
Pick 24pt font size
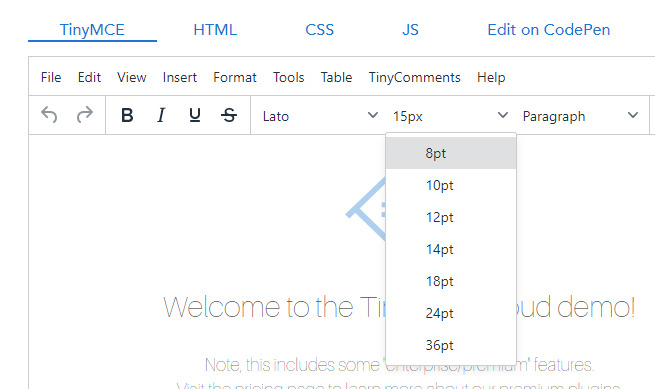(x=451, y=313)
